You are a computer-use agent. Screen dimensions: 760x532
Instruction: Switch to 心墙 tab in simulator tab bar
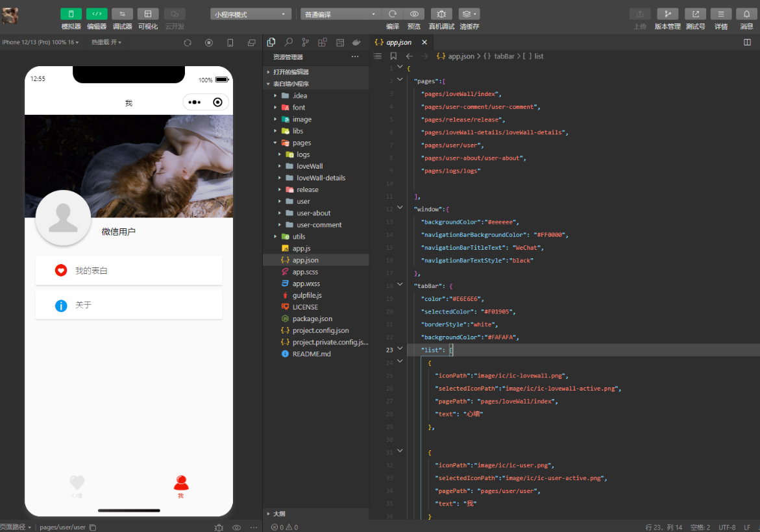[77, 486]
